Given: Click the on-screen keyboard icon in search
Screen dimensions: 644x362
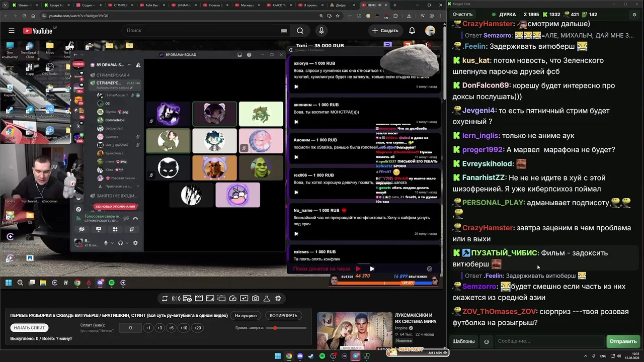Looking at the screenshot, I should click(284, 31).
